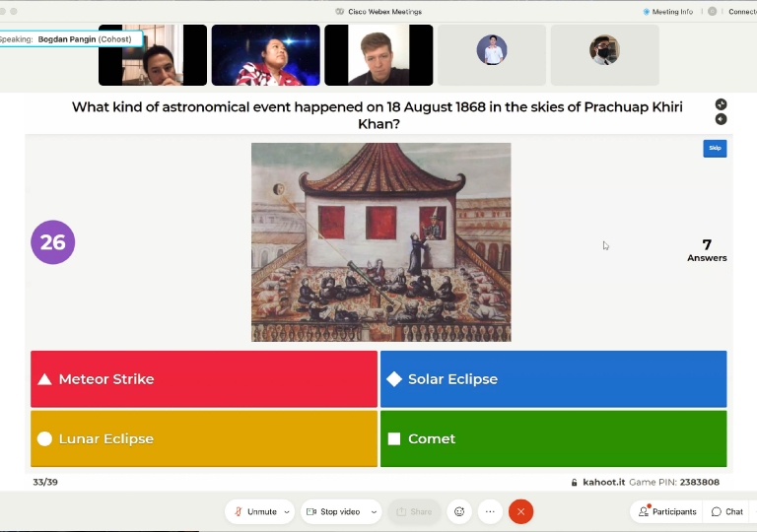Open the Participants panel
Viewport: 757px width, 532px height.
pos(667,511)
